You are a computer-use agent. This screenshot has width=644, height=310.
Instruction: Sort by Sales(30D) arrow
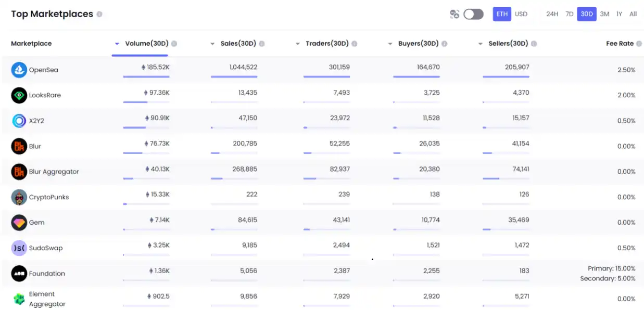(212, 44)
